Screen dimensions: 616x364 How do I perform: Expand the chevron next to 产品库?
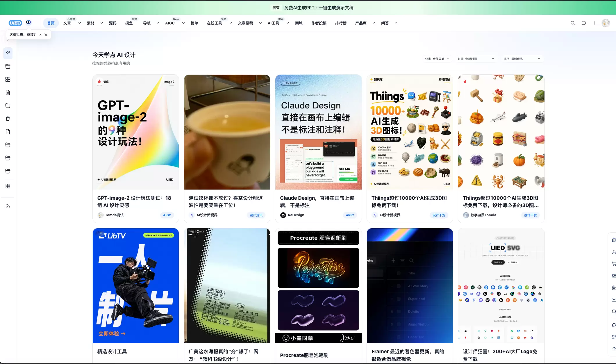coord(374,23)
